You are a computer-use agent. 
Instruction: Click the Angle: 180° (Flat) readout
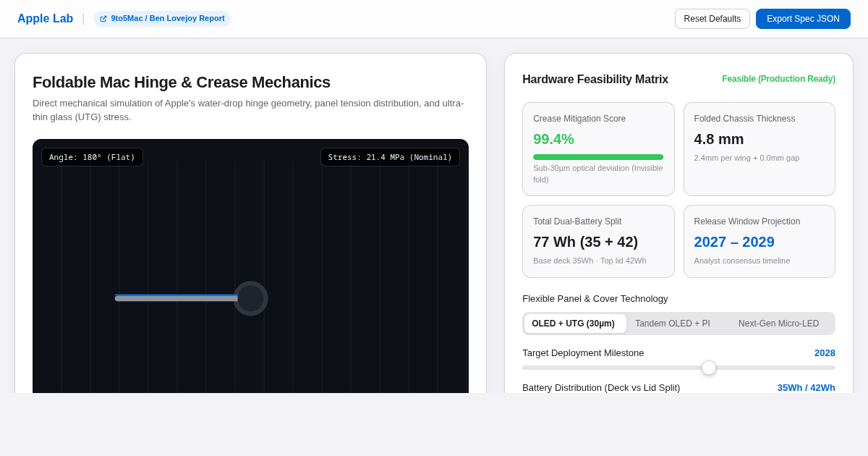(x=92, y=157)
